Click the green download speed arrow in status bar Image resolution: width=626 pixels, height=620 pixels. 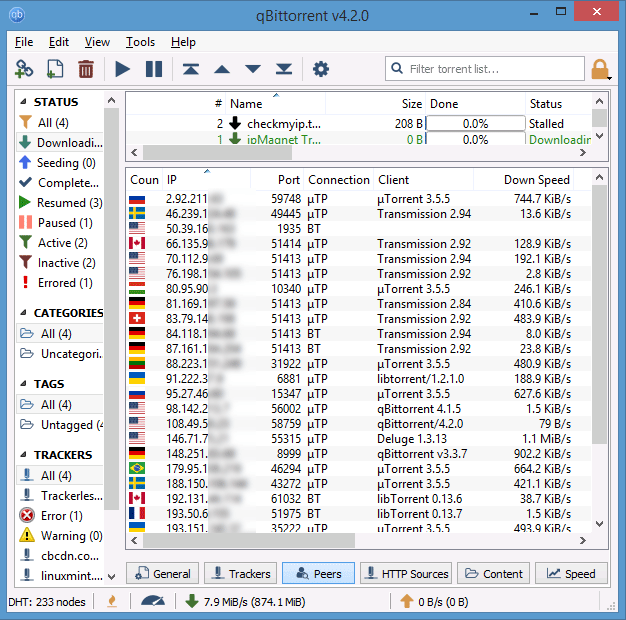(x=192, y=601)
